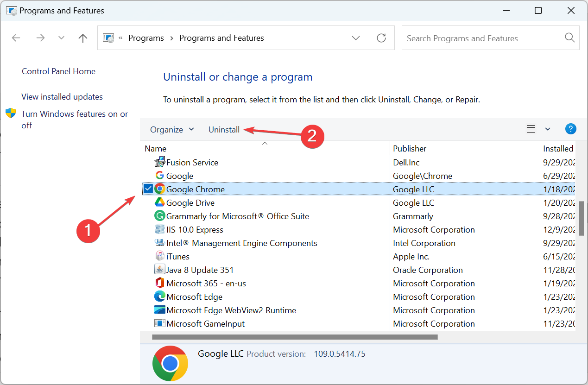The image size is (588, 385).
Task: Click the Google Drive icon
Action: pyautogui.click(x=159, y=202)
